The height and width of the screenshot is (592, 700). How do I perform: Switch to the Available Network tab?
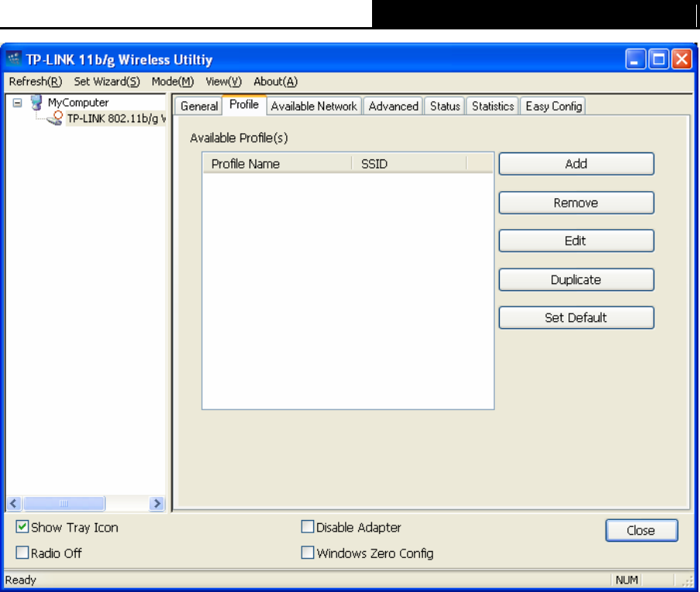click(x=314, y=106)
